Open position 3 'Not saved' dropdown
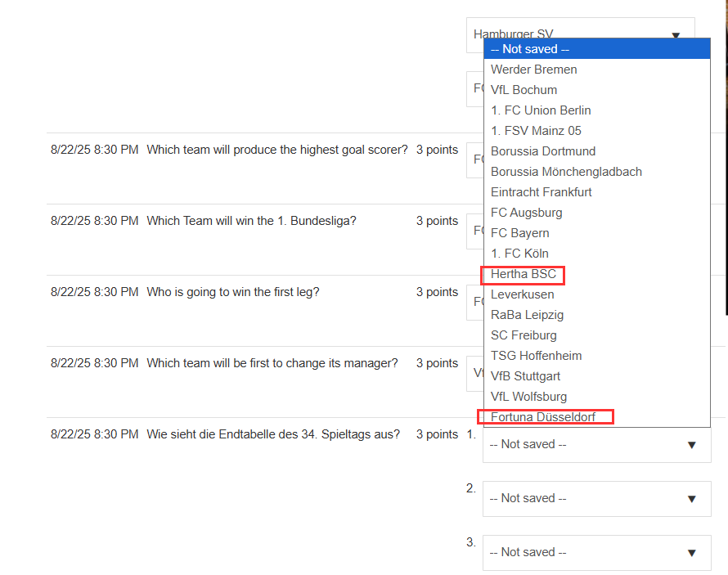This screenshot has width=728, height=575. pos(596,552)
